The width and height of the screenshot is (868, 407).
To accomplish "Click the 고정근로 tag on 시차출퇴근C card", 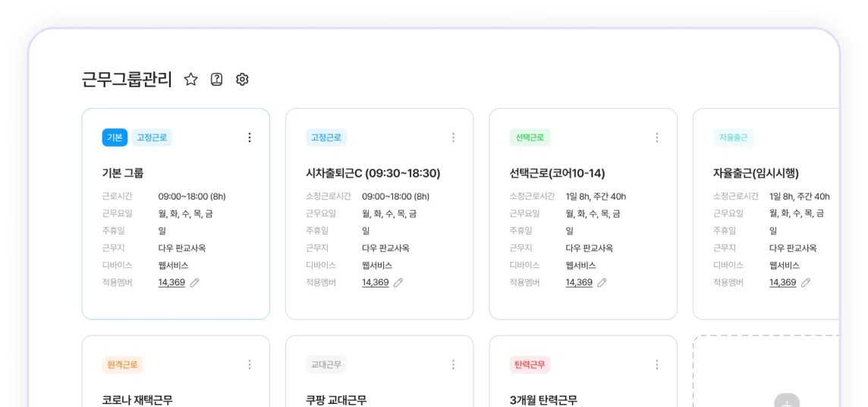I will click(326, 138).
